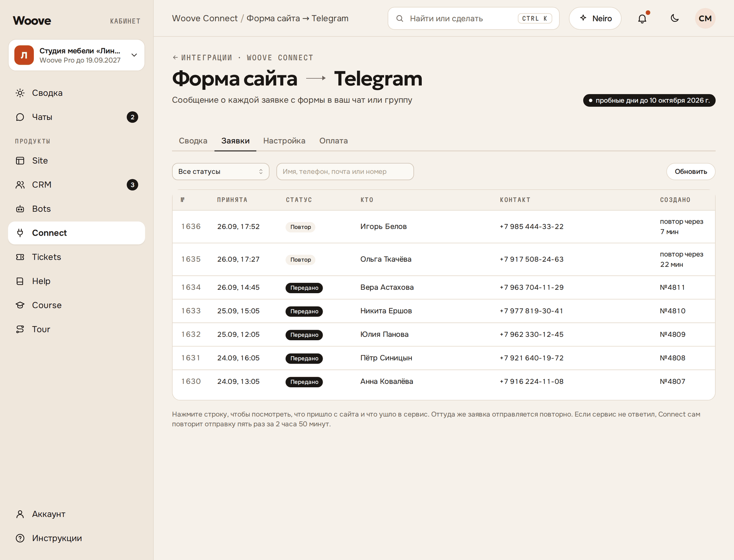
Task: Click the Site layout icon
Action: click(x=20, y=161)
